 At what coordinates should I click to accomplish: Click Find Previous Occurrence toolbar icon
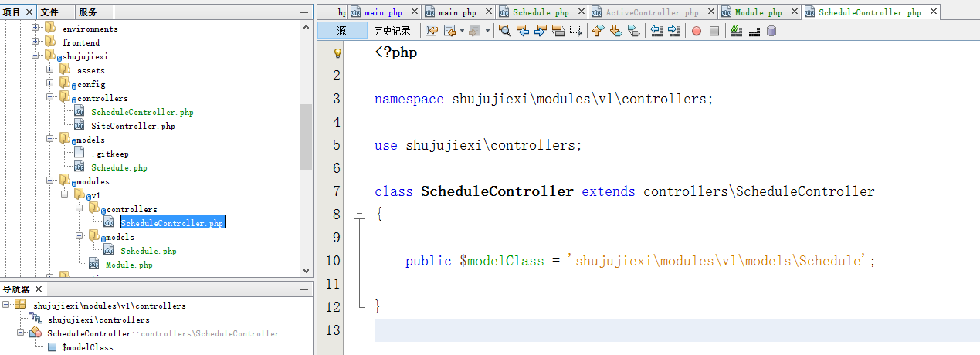point(523,31)
